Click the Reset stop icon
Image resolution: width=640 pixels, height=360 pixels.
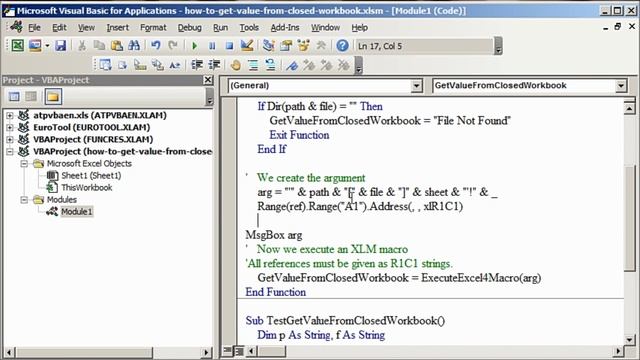tap(229, 46)
